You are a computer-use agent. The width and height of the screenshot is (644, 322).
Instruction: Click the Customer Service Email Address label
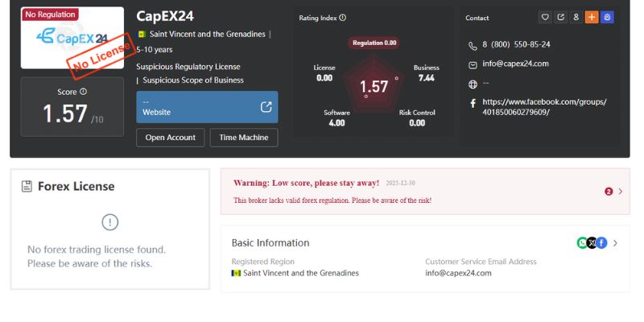click(481, 262)
